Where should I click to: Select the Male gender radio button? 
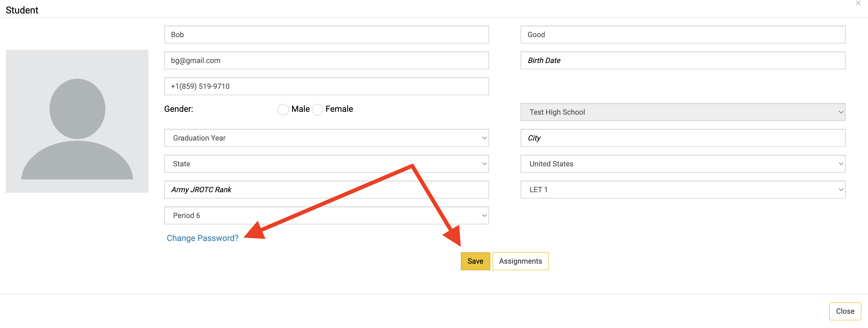pyautogui.click(x=283, y=109)
